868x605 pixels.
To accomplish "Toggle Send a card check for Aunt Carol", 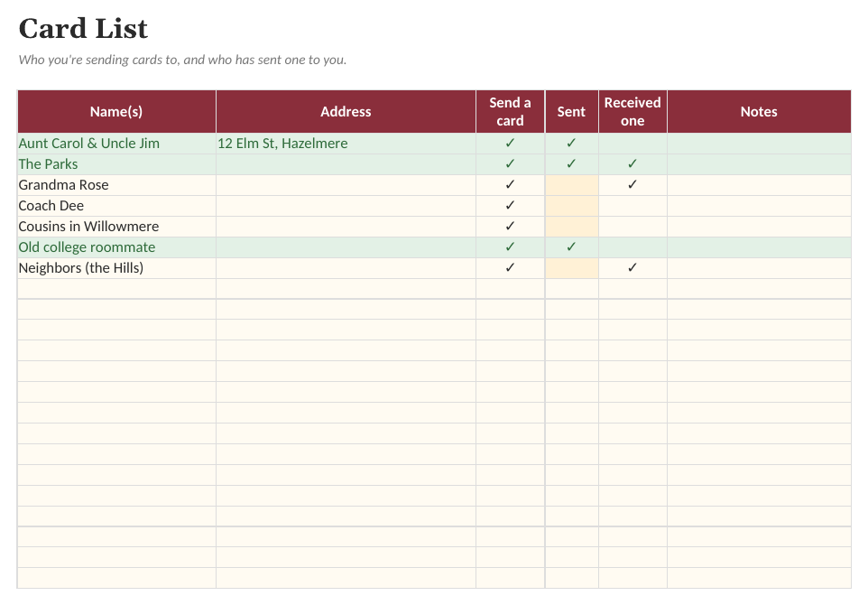I will tap(510, 144).
